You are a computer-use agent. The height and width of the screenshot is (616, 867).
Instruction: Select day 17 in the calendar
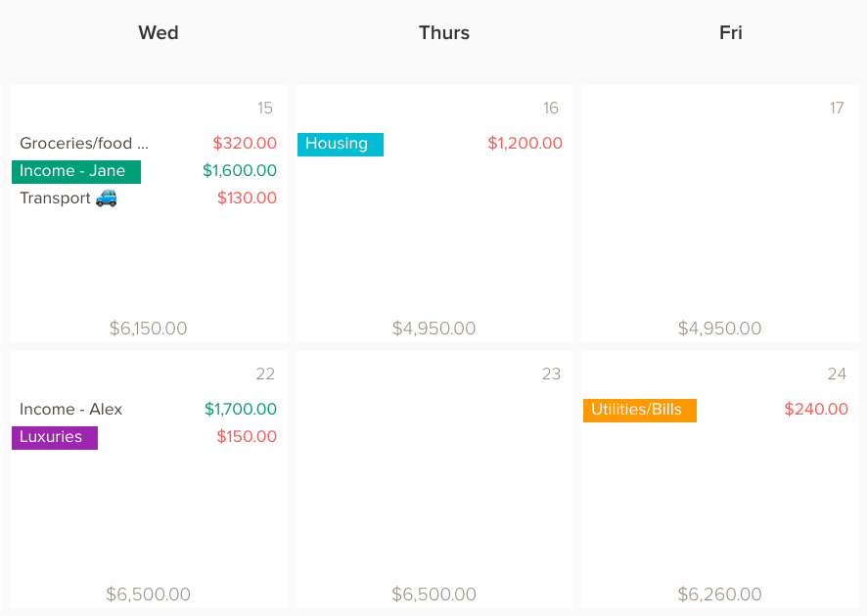pyautogui.click(x=837, y=108)
